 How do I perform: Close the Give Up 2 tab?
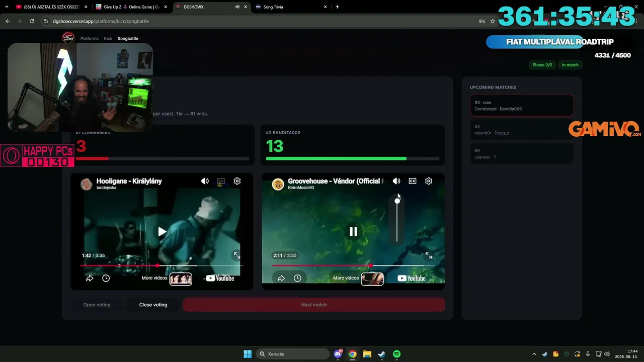(166, 7)
